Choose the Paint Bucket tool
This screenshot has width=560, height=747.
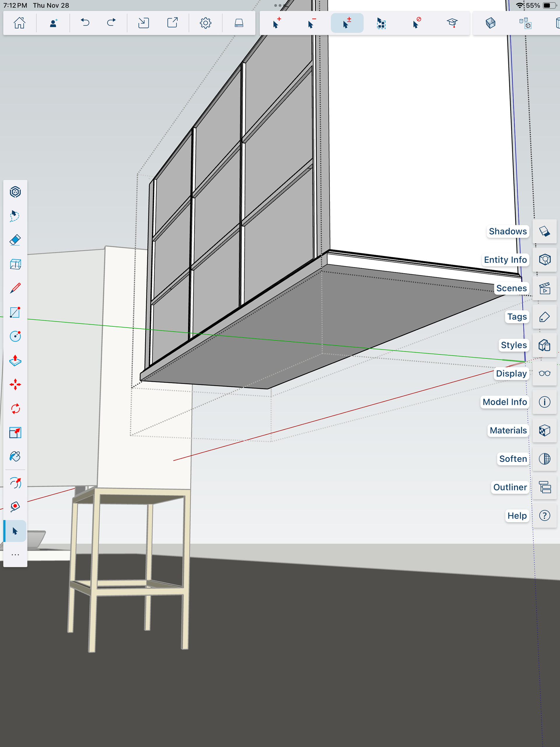click(15, 456)
